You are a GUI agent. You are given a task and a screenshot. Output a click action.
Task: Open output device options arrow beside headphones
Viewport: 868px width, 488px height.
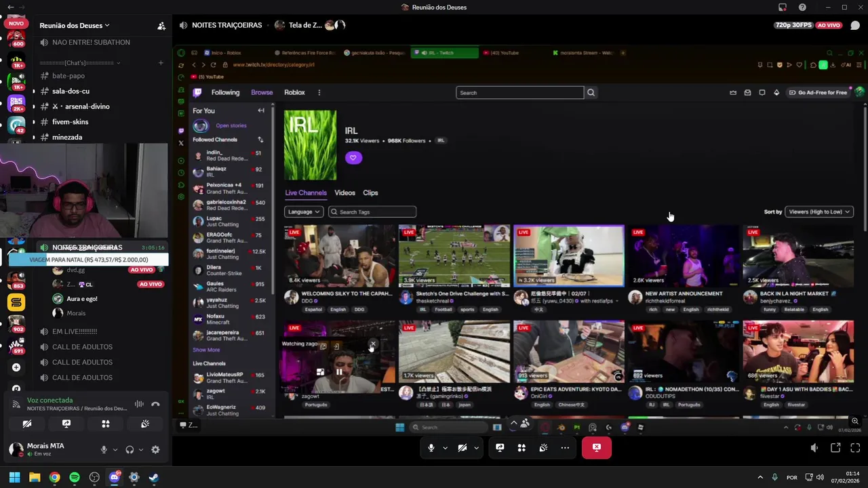click(x=140, y=449)
